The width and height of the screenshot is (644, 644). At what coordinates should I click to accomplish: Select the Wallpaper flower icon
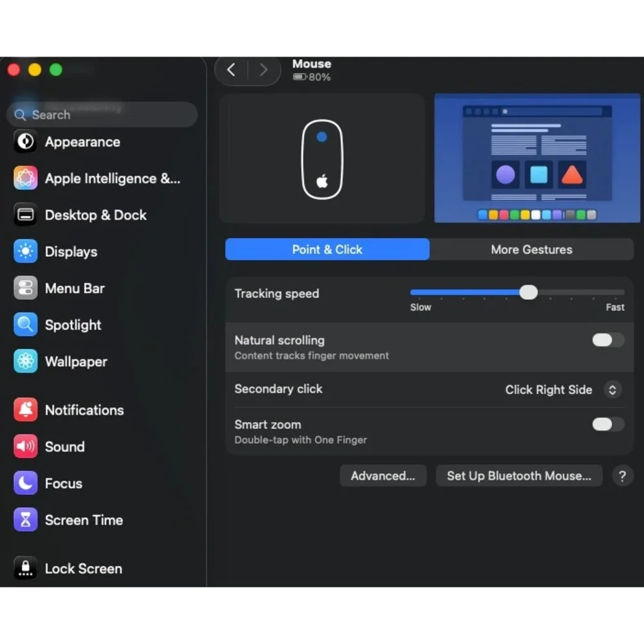[x=26, y=361]
